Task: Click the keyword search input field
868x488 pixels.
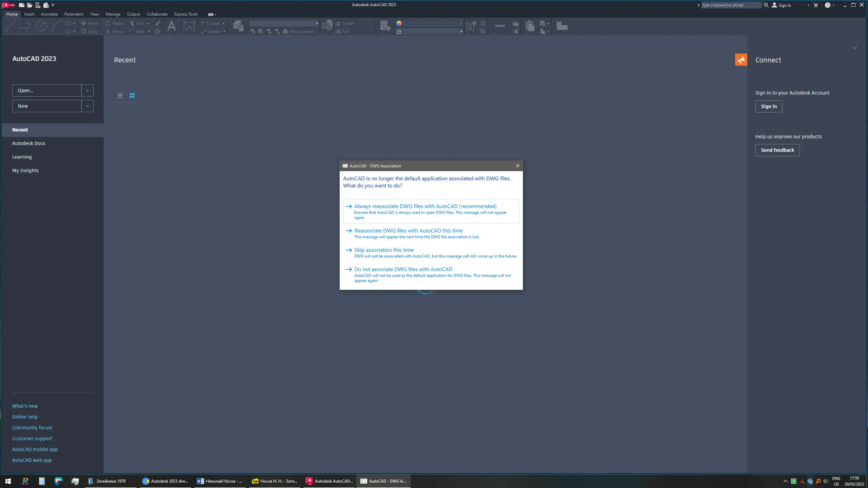Action: tap(731, 5)
